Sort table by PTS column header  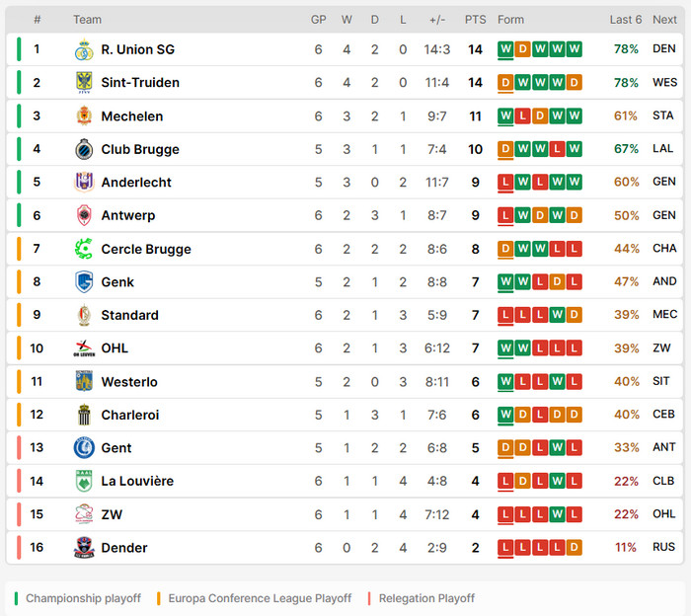pyautogui.click(x=475, y=20)
